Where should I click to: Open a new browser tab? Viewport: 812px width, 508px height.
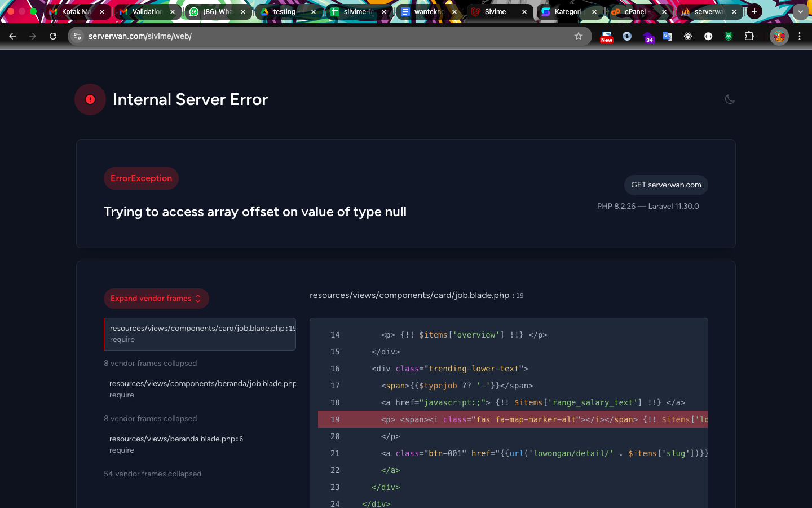754,12
